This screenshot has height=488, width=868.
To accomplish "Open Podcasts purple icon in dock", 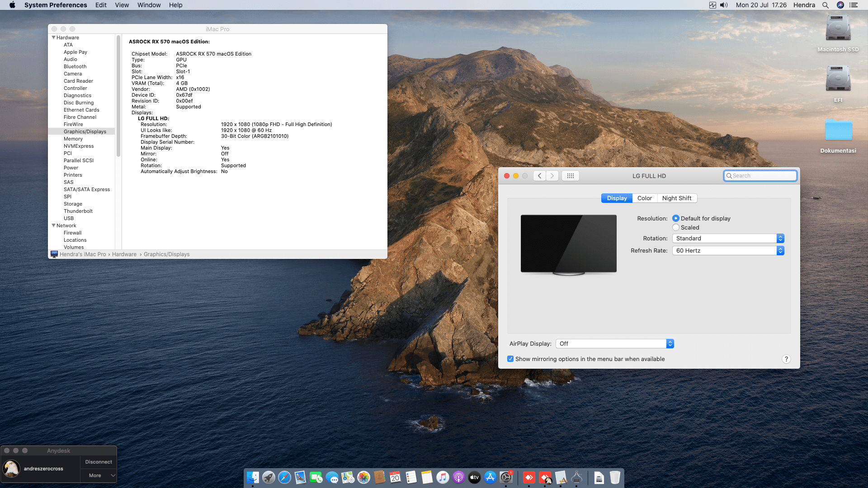I will pos(458,477).
